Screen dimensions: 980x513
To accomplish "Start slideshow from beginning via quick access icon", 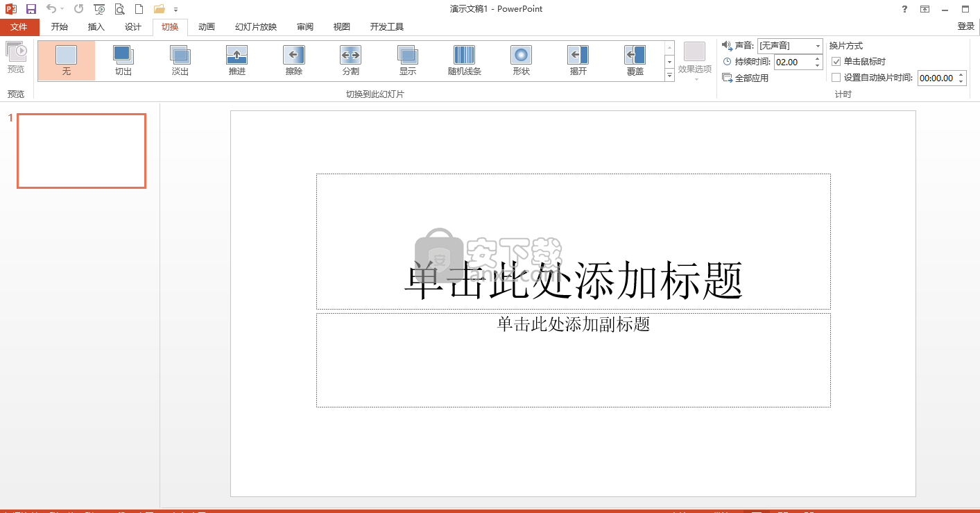I will [x=99, y=9].
